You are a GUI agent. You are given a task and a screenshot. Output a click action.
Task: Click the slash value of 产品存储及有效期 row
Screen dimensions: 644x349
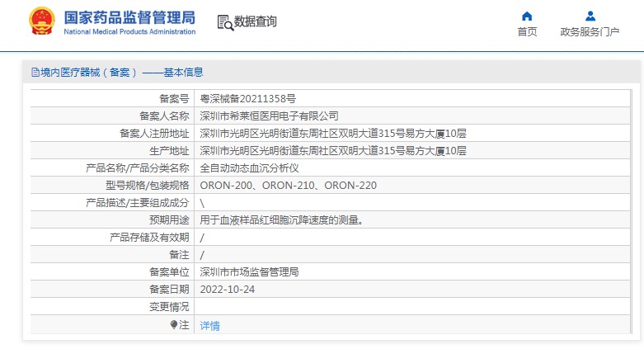[202, 238]
